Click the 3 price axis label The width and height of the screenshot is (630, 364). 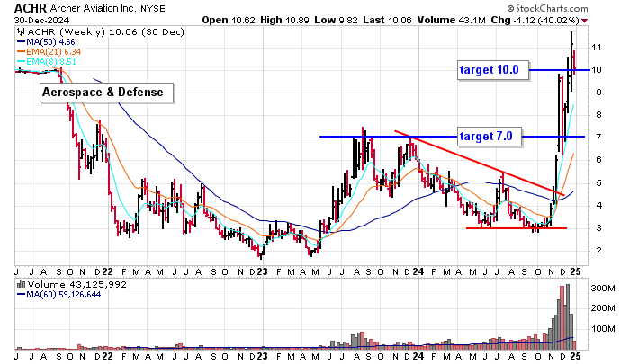click(598, 228)
